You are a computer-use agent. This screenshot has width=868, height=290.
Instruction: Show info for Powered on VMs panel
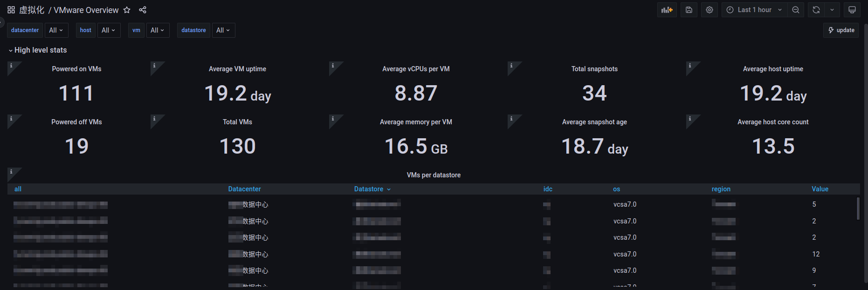pyautogui.click(x=11, y=66)
